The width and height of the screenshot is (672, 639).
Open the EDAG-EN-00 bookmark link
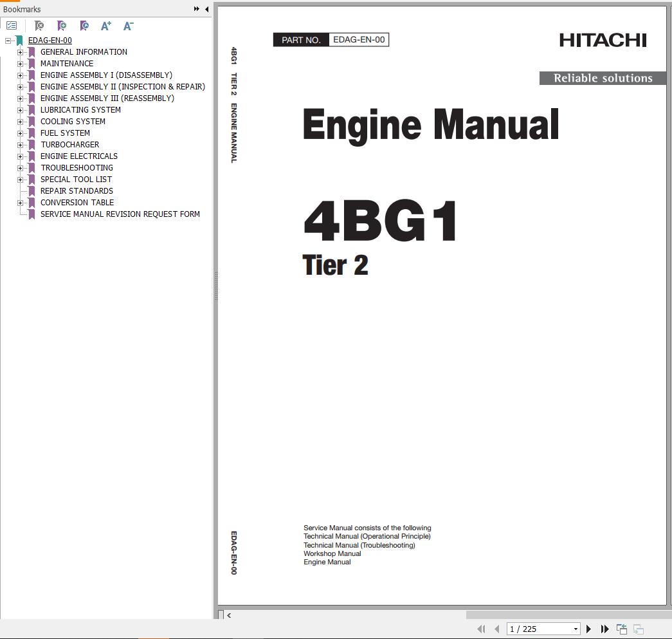point(50,41)
